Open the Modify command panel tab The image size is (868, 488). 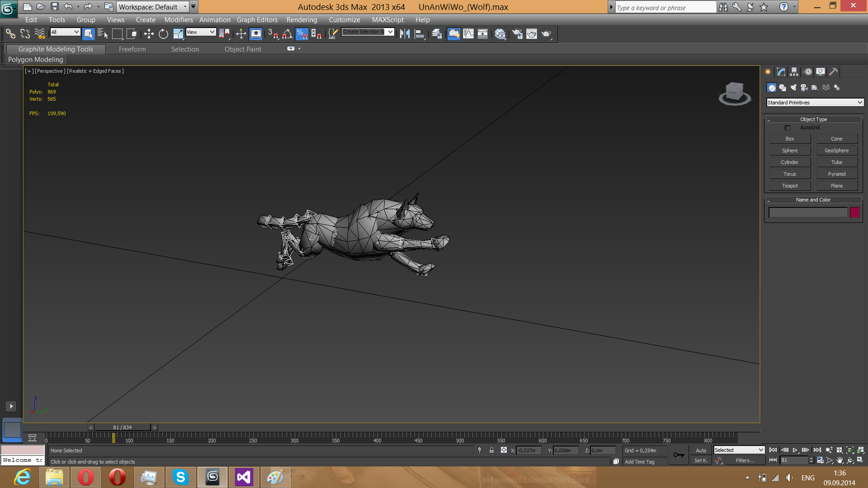coord(781,72)
